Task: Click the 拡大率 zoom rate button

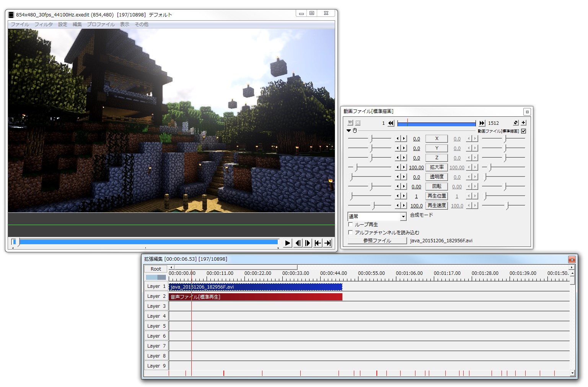Action: coord(437,167)
